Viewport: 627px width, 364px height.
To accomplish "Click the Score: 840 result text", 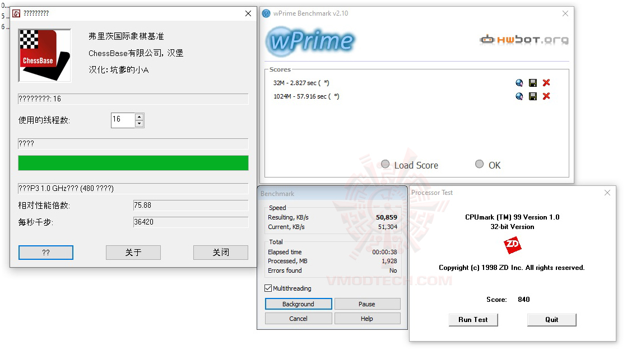I will pos(508,300).
